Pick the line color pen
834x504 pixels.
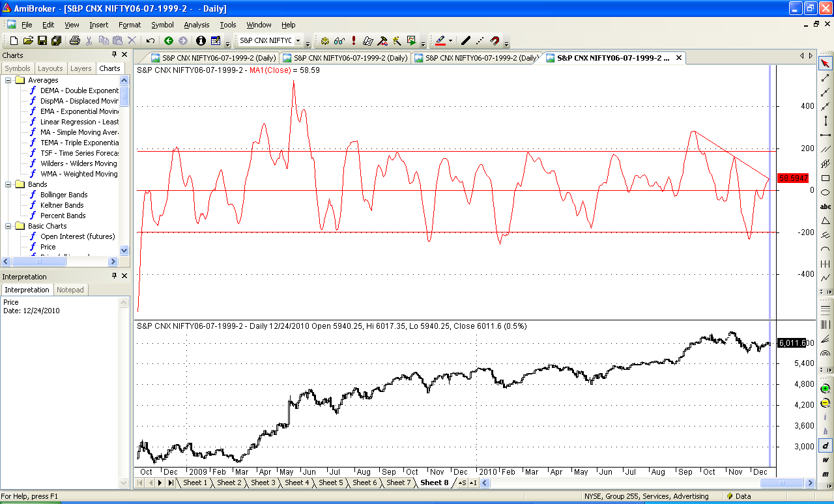point(440,40)
